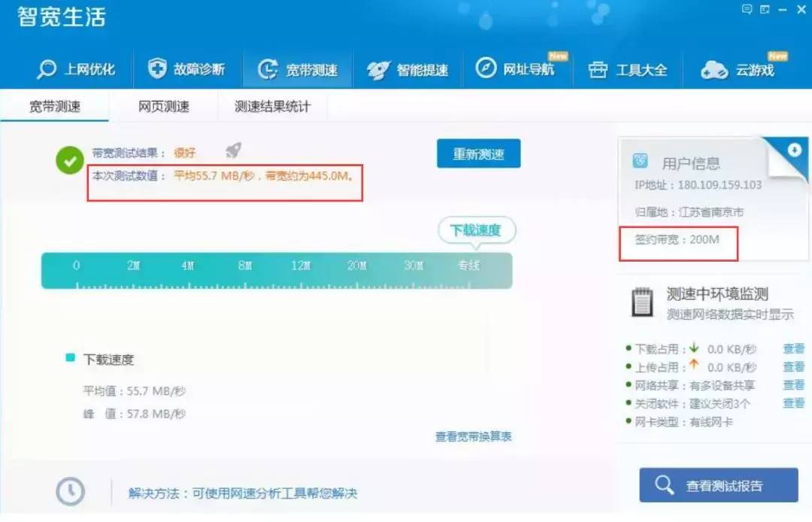Switch to the 宽带测速 sub-tab
Image resolution: width=812 pixels, height=522 pixels.
pyautogui.click(x=54, y=106)
